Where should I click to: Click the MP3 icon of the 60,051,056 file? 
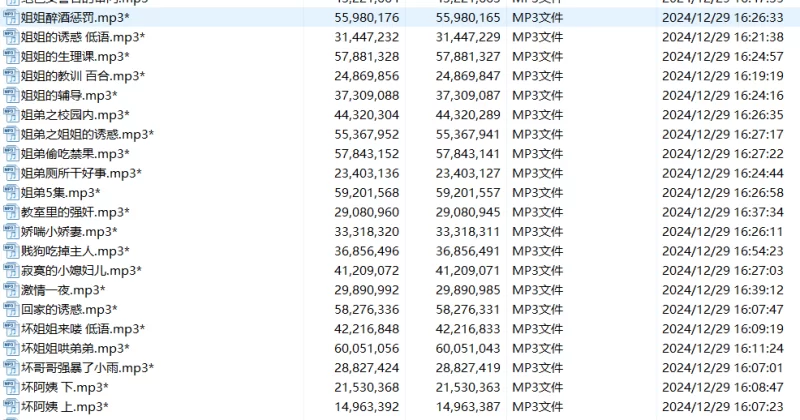11,349
